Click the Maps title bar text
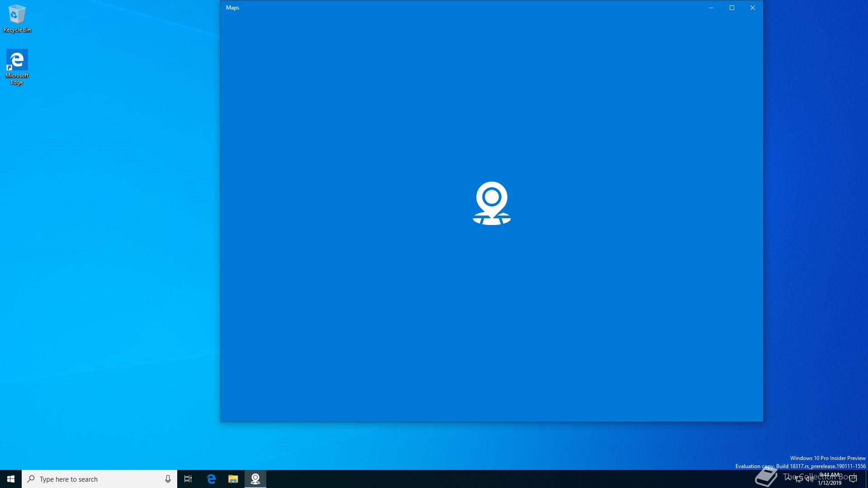Screen dimensions: 868x488 [x=232, y=8]
